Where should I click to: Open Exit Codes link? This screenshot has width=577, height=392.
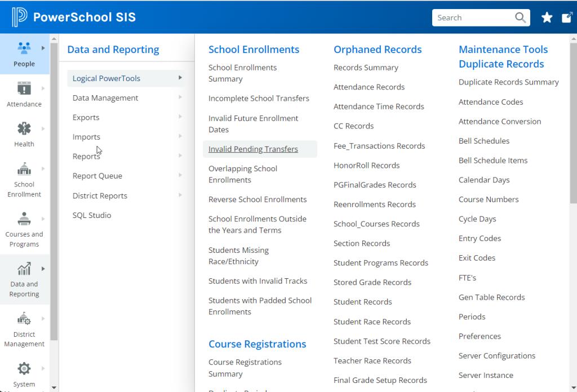(x=477, y=258)
